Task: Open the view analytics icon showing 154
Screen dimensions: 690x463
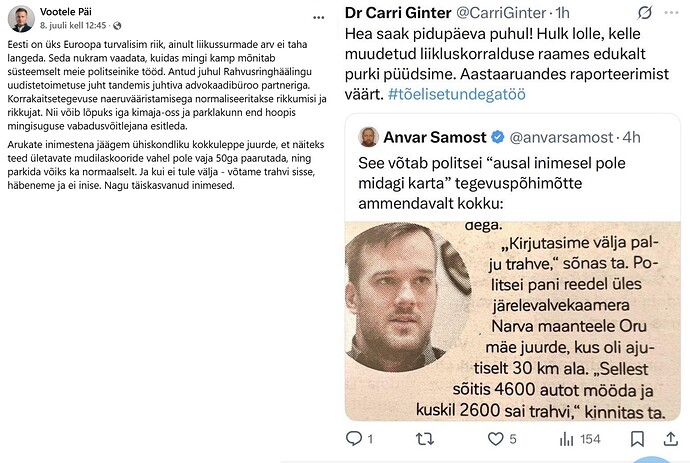Action: 566,439
